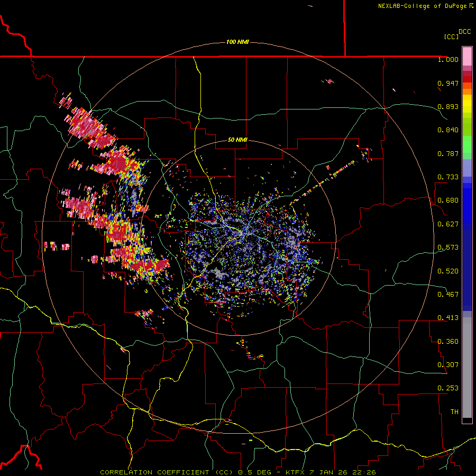476x476 pixels.
Task: Click the [CC] units label
Action: click(451, 36)
